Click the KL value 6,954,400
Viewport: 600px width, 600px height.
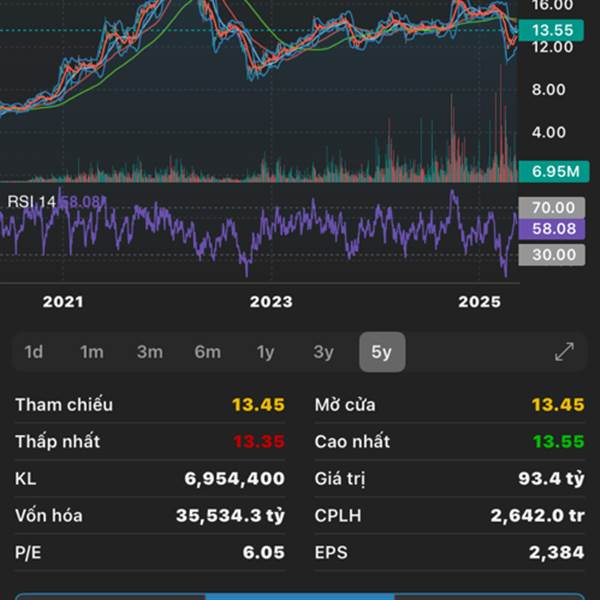235,479
